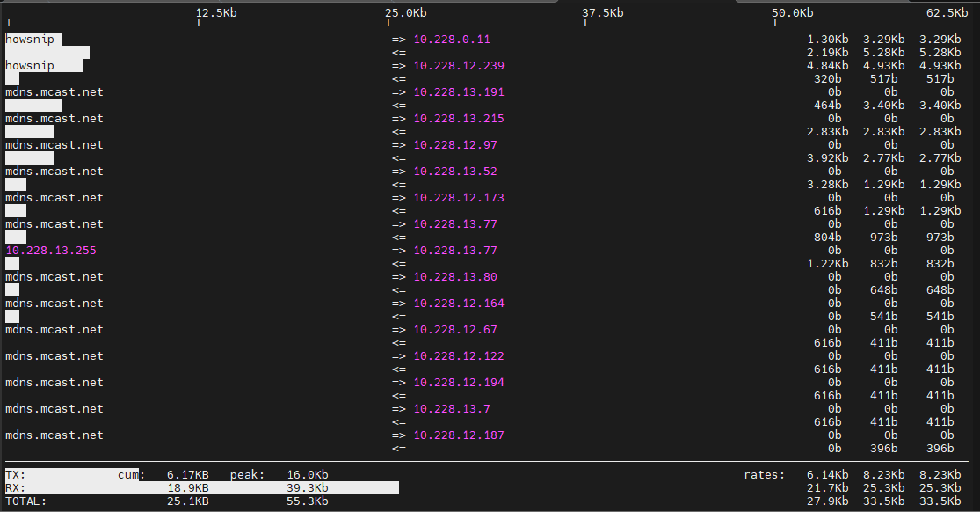Select the peak: label
Screen dimensions: 980x512
coord(248,474)
